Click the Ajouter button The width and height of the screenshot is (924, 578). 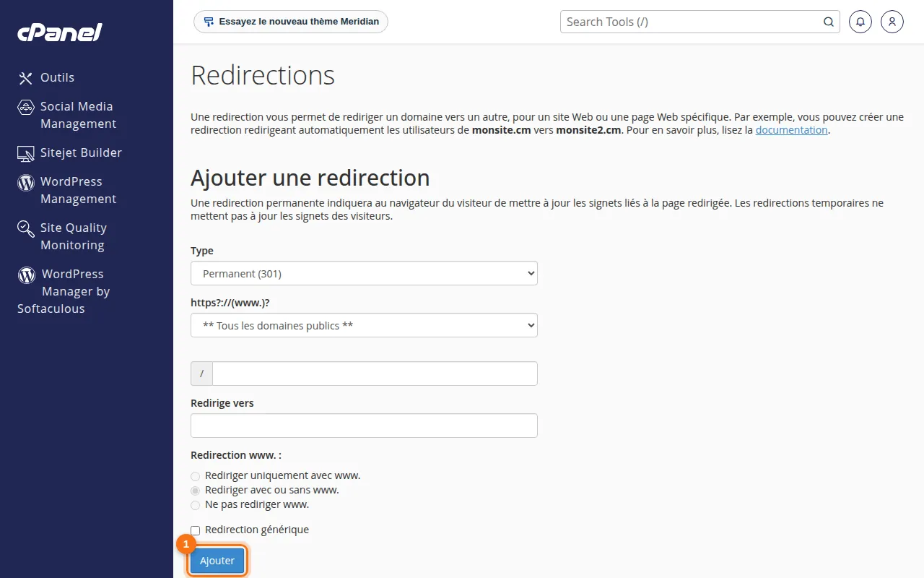217,561
